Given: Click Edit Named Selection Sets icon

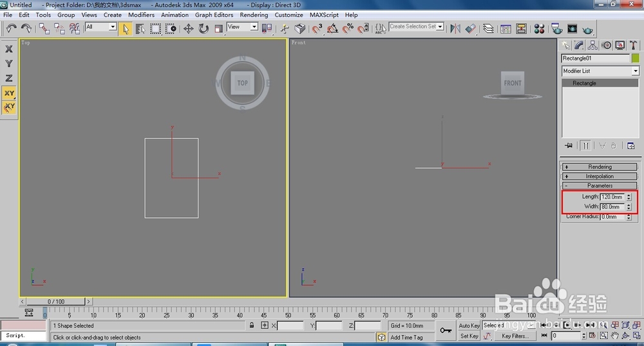Looking at the screenshot, I should point(381,29).
